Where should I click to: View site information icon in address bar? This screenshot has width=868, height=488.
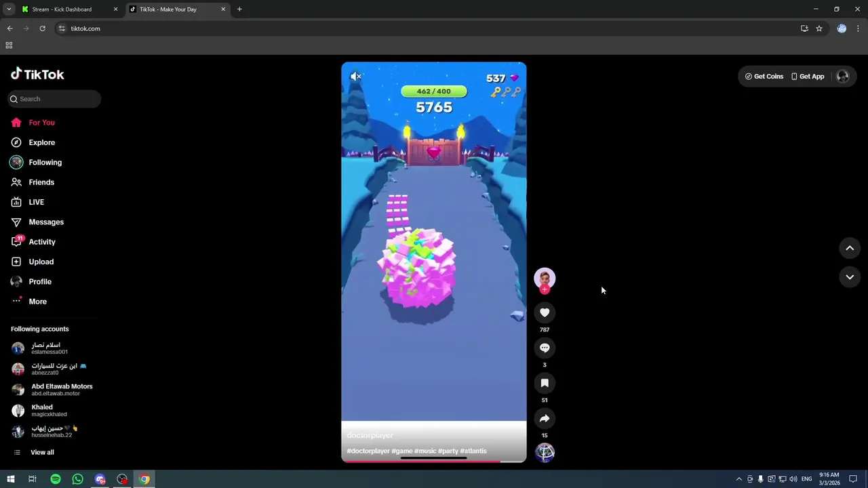pyautogui.click(x=62, y=28)
